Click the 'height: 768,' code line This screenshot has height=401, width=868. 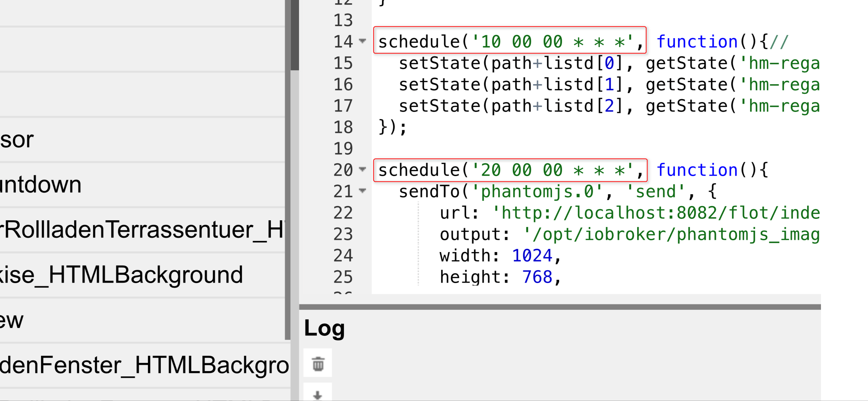coord(501,277)
